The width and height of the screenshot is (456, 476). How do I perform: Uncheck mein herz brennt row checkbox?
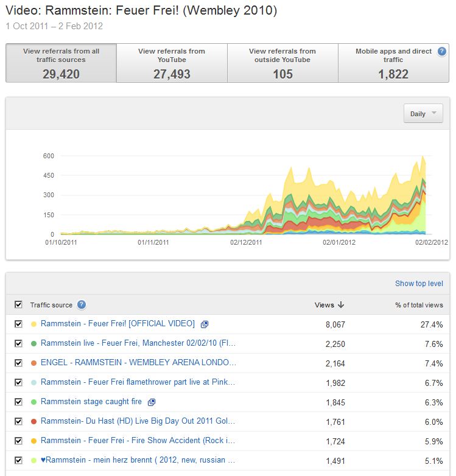(18, 460)
